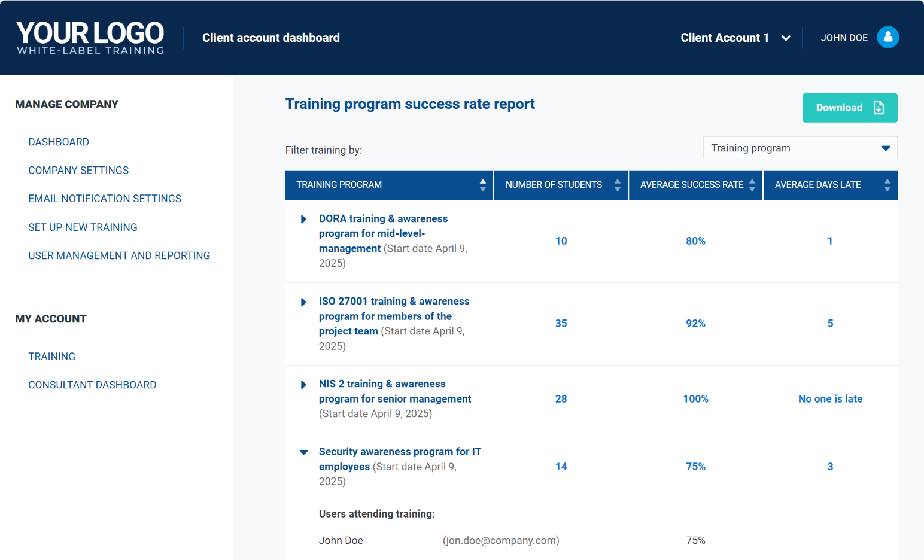Go to Company Settings in sidebar
Screen dimensions: 924x560
point(78,171)
